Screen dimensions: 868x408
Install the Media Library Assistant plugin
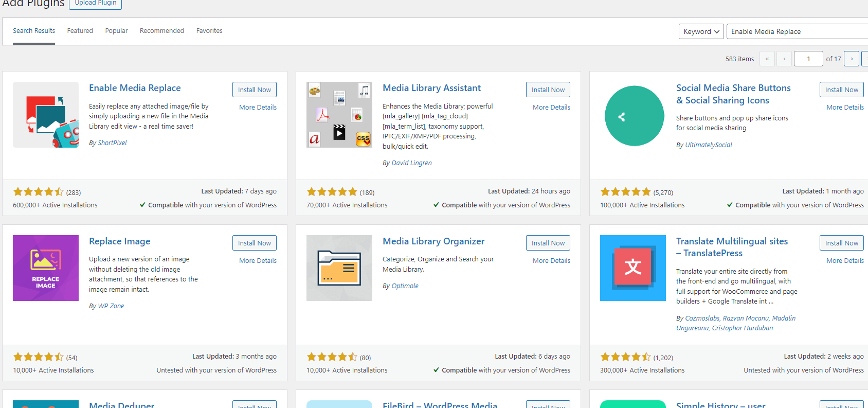548,90
